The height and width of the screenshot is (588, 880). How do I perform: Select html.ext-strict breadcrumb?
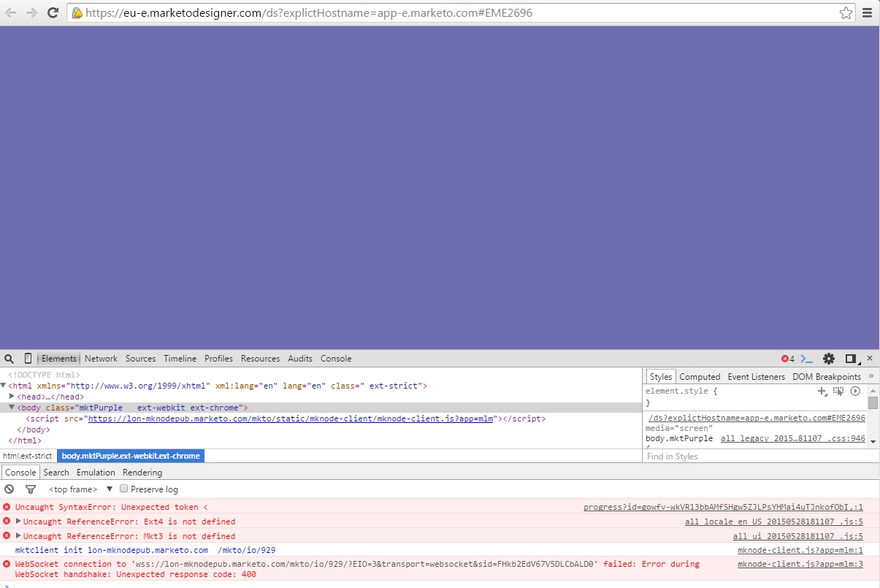click(28, 456)
